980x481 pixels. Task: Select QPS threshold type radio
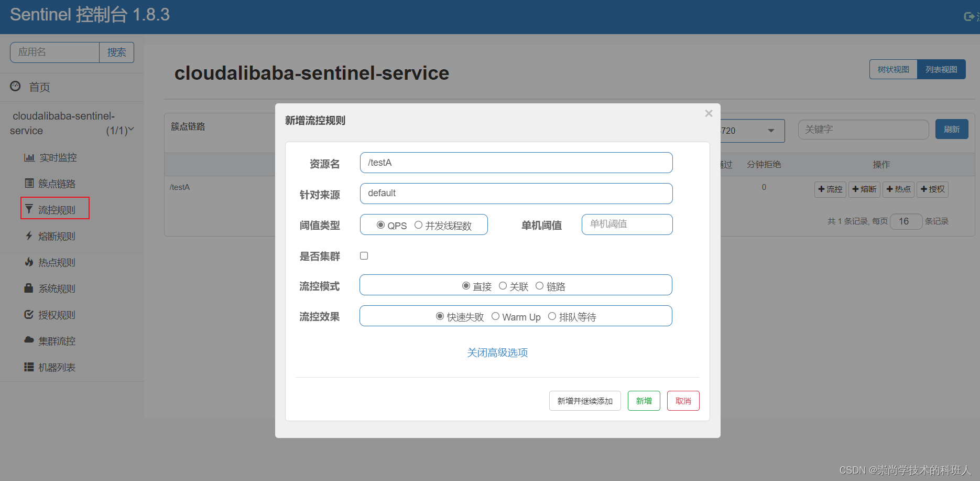coord(381,225)
